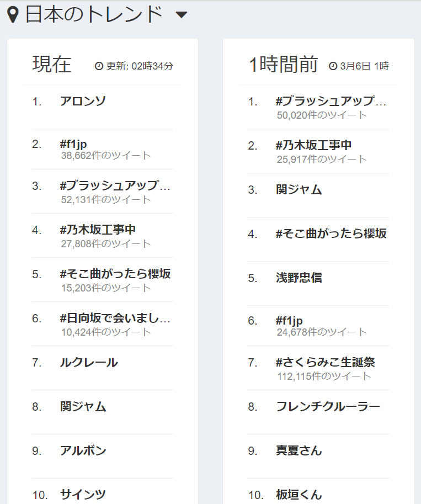
Task: Select the サインツ trend
Action: point(83,495)
